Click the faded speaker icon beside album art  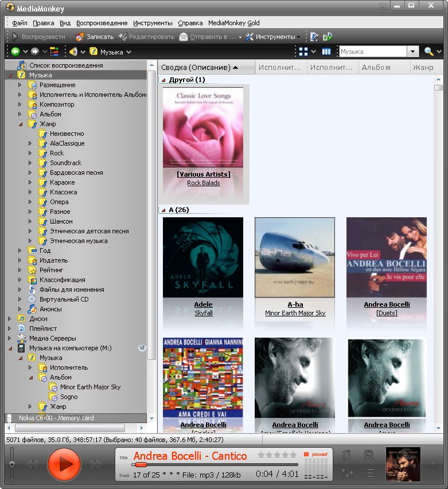pyautogui.click(x=432, y=464)
